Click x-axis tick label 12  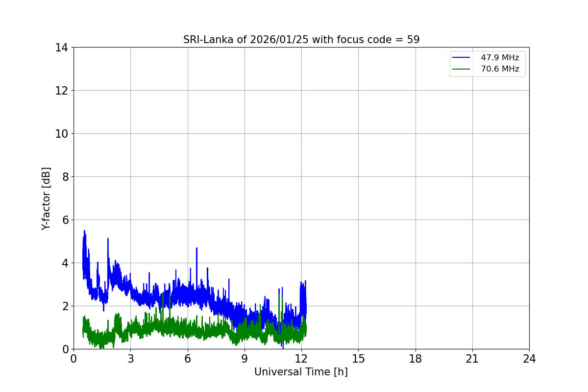pos(301,359)
